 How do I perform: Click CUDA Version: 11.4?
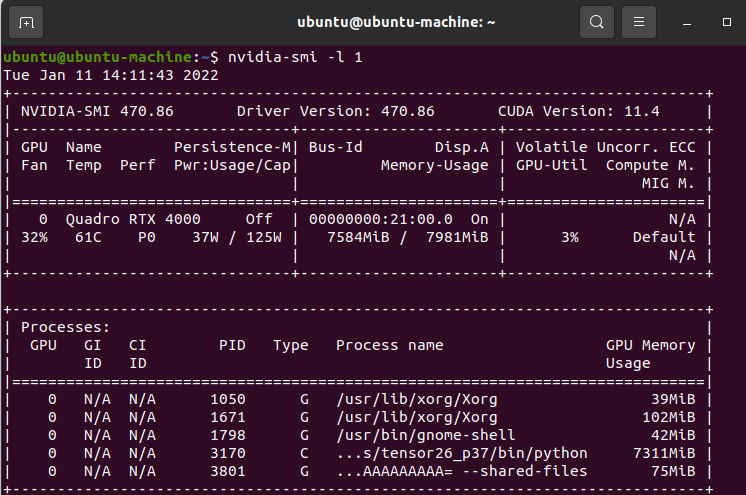[x=579, y=111]
